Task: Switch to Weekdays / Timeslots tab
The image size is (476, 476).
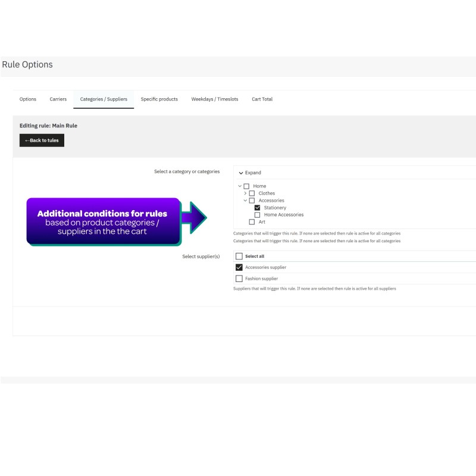Action: [215, 99]
